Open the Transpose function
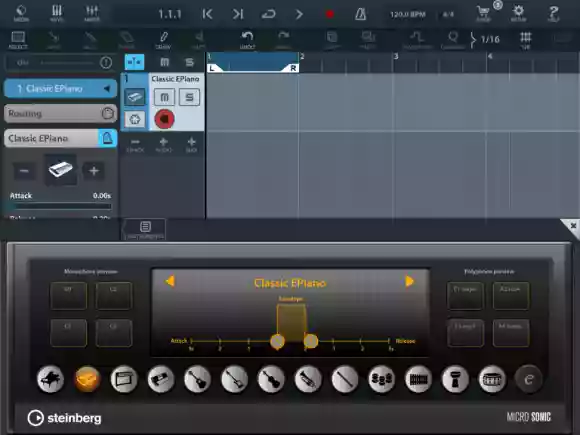This screenshot has width=580, height=435. 417,40
